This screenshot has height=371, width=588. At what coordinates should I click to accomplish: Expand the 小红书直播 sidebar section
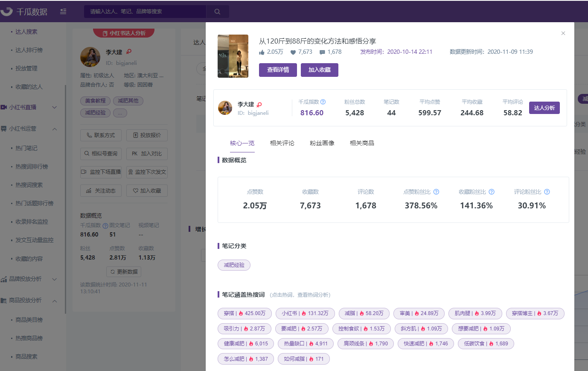pyautogui.click(x=55, y=107)
